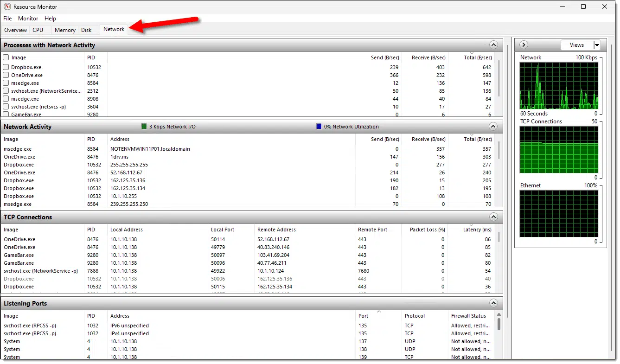The width and height of the screenshot is (620, 364).
Task: Sort Network Activity by Address column header
Action: (231, 139)
